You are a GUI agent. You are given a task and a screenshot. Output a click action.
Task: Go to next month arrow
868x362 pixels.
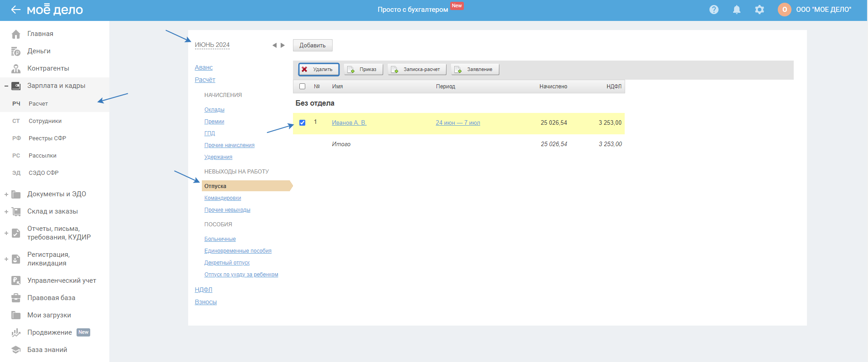(x=282, y=46)
